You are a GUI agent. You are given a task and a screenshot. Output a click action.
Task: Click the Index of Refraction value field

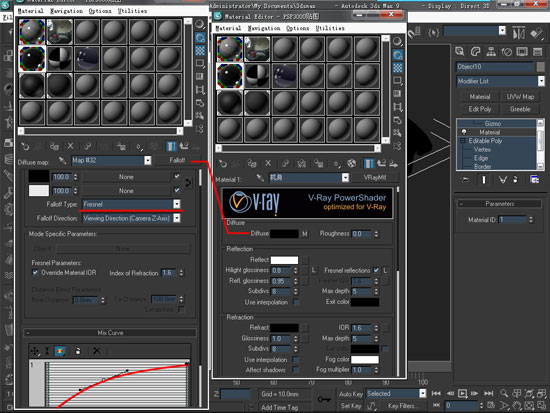point(169,273)
